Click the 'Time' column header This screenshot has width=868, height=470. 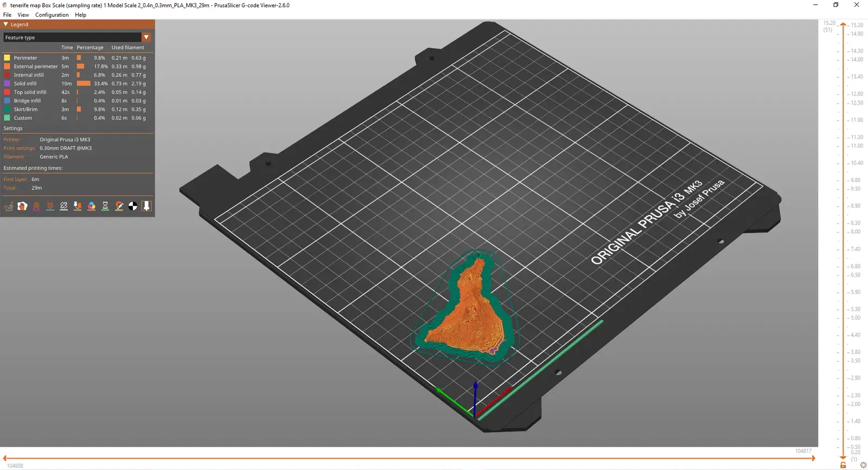tap(67, 48)
